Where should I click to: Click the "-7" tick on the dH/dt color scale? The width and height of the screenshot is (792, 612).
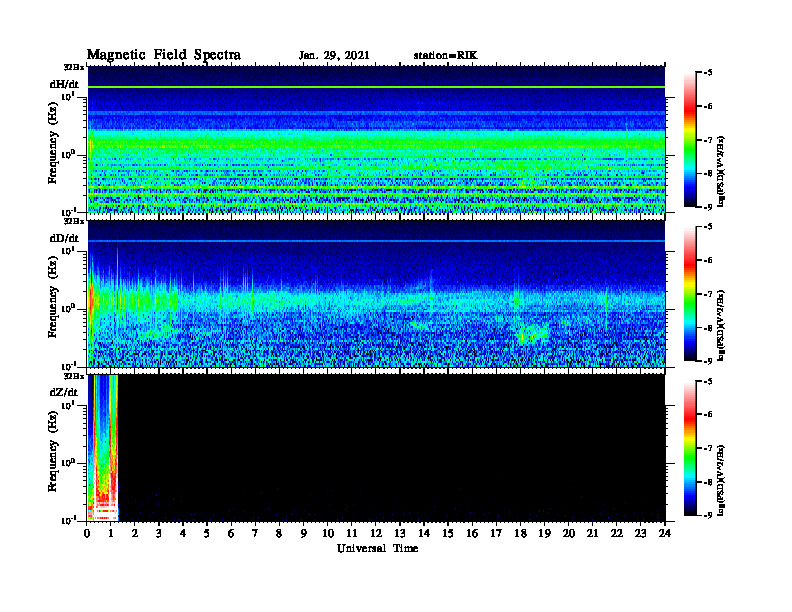coord(708,140)
